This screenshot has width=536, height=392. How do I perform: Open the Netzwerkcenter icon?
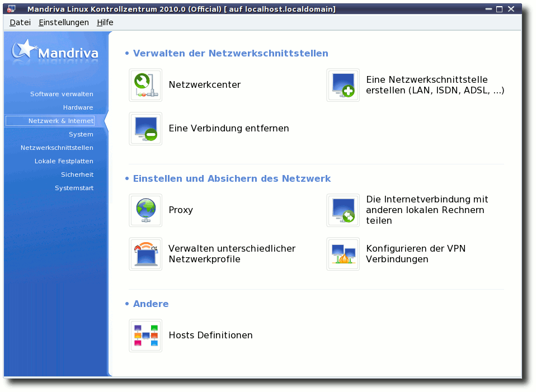[145, 85]
